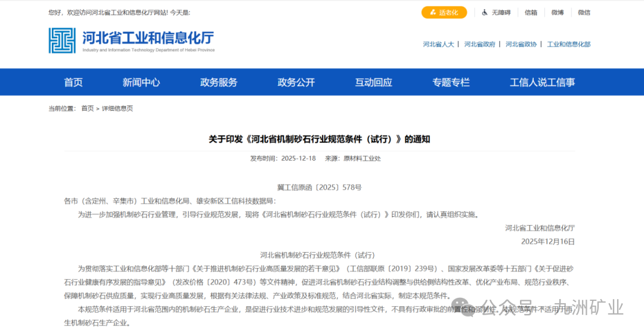Click subtitle 河北省机制砂石行业规范条件（试行）
The height and width of the screenshot is (333, 644).
click(317, 255)
